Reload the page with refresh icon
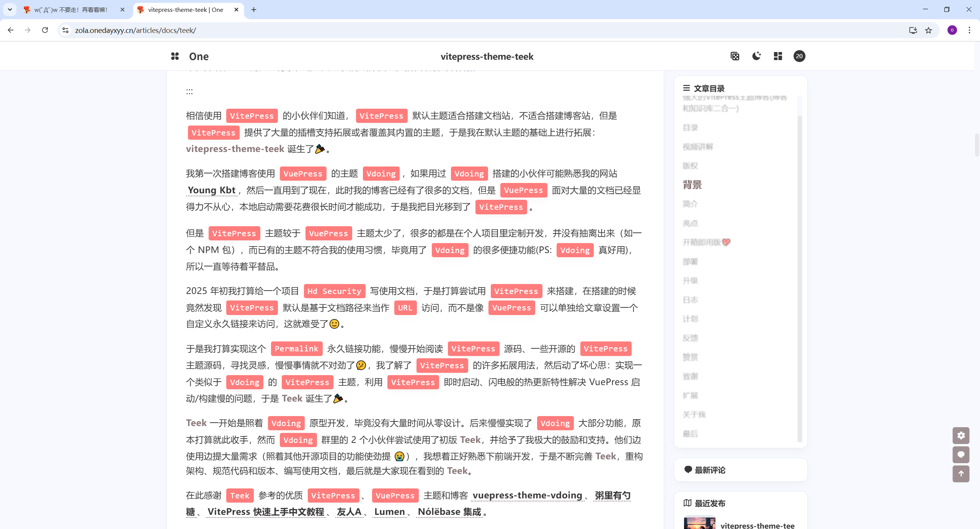The image size is (980, 529). tap(45, 30)
